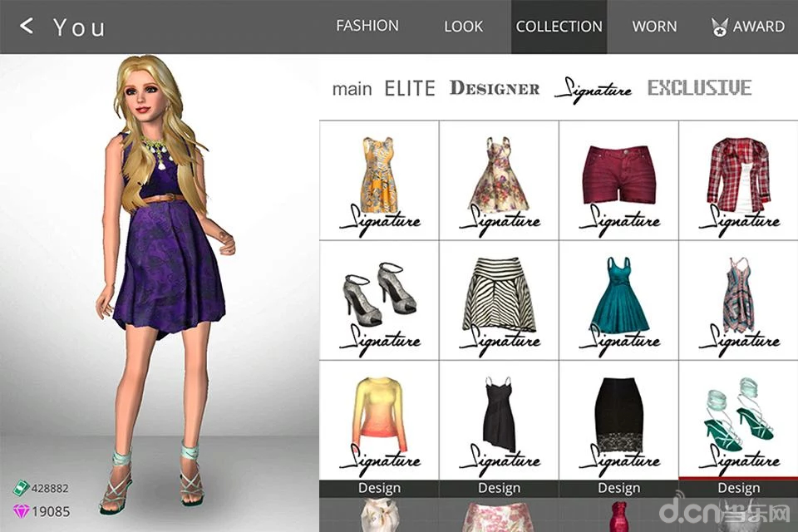Select the yellow ombre long-sleeve top

(379, 420)
